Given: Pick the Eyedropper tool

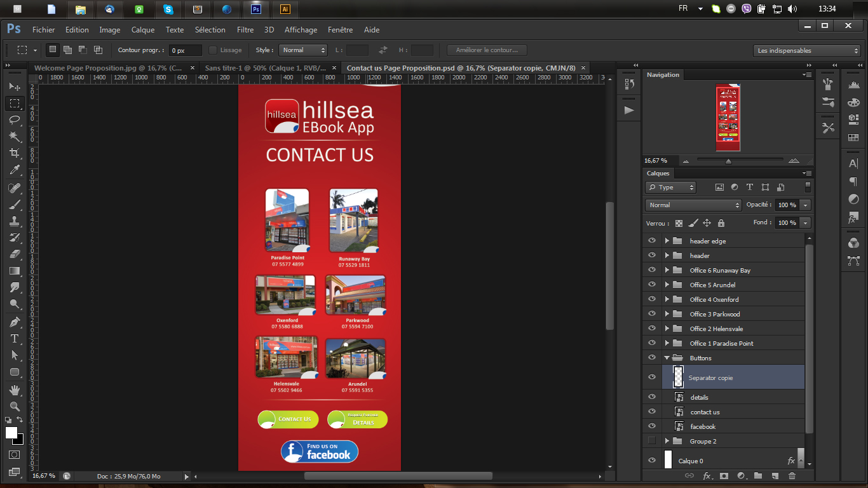Looking at the screenshot, I should tap(15, 170).
